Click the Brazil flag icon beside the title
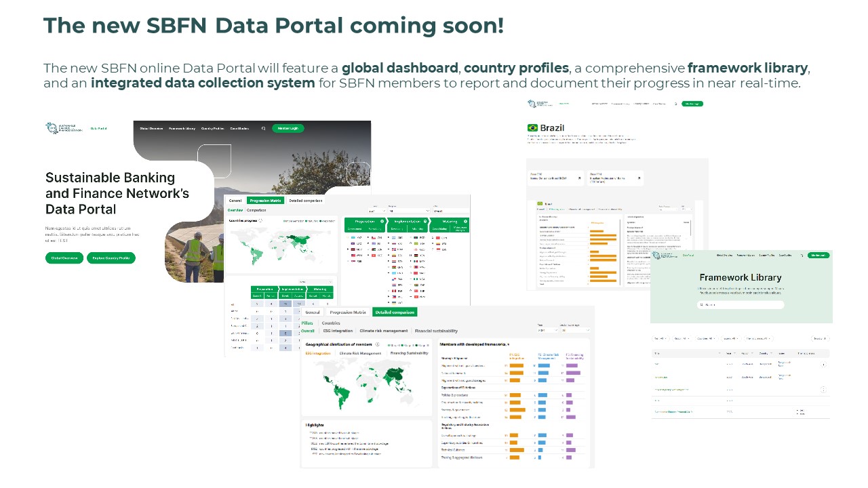The height and width of the screenshot is (488, 868). [x=532, y=127]
